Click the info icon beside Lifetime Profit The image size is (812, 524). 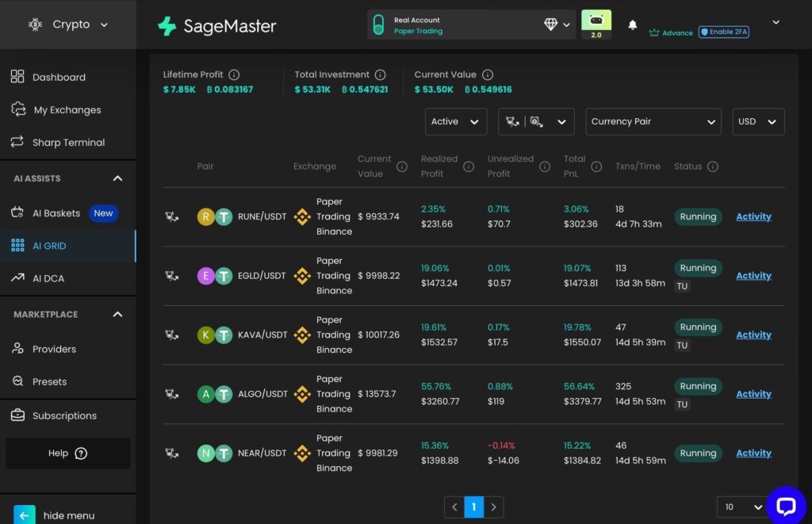[x=234, y=75]
